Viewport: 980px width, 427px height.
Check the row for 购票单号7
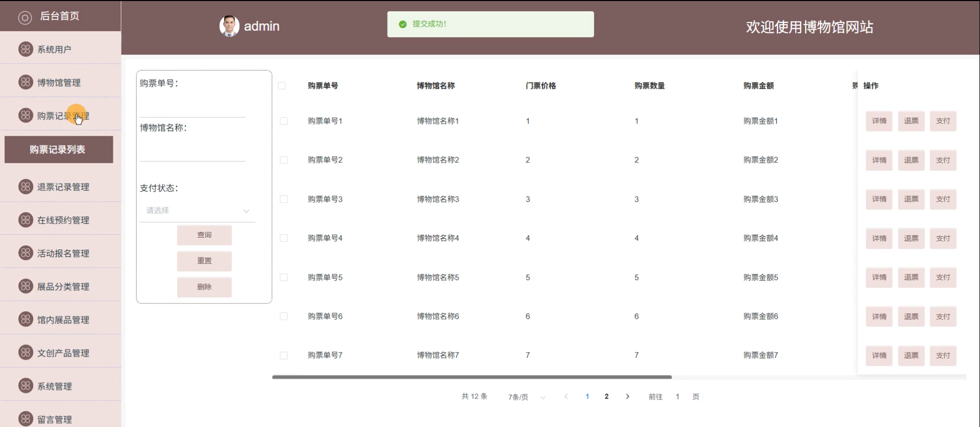point(284,356)
